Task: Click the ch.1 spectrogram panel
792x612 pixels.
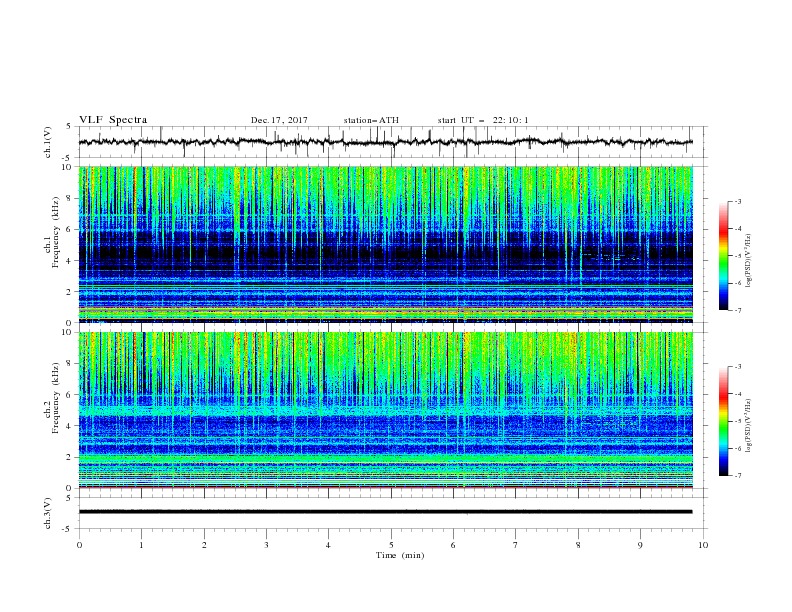Action: click(385, 244)
